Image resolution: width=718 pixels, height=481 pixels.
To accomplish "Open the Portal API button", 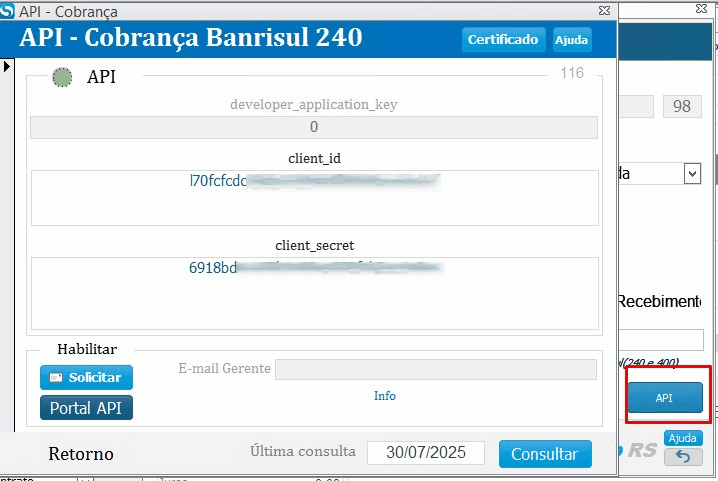I will pyautogui.click(x=86, y=408).
